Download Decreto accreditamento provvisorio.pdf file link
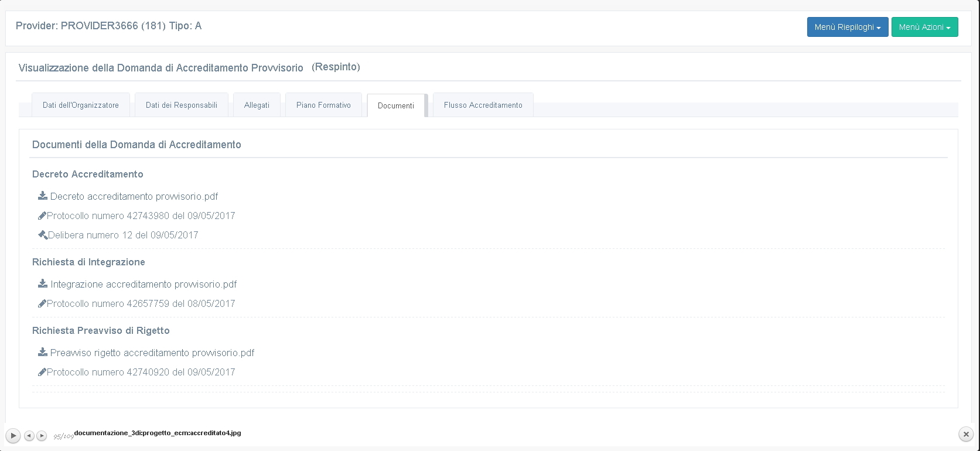This screenshot has width=980, height=451. click(x=134, y=196)
